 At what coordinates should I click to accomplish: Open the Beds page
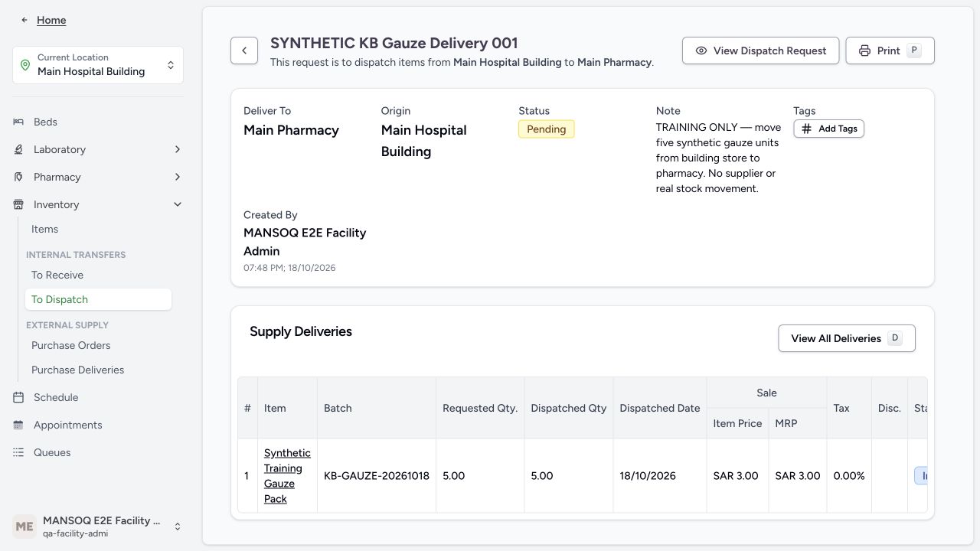[45, 122]
